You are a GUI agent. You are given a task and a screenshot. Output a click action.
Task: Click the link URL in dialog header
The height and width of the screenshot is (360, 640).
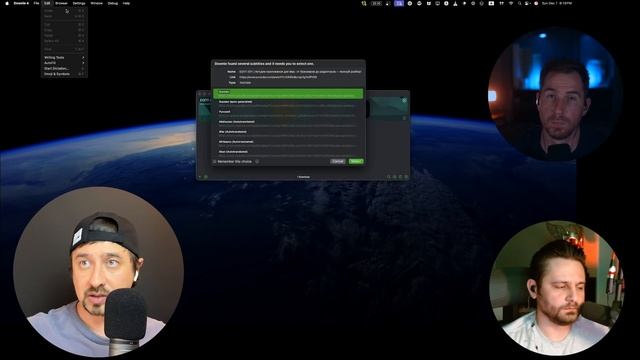(278, 77)
